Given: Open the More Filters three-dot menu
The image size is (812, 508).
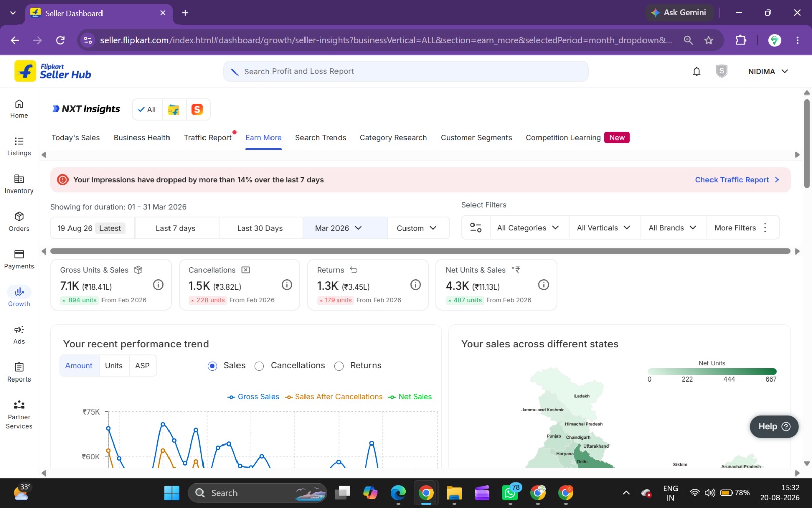Looking at the screenshot, I should [x=765, y=228].
